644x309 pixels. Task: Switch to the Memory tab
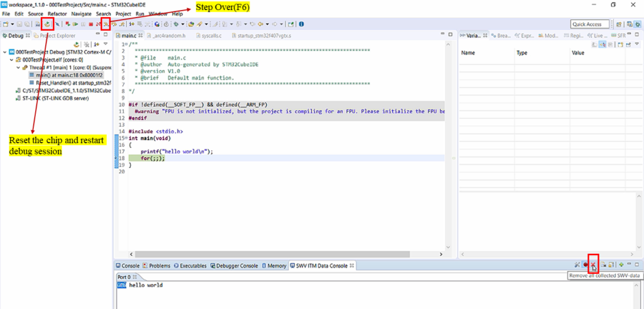coord(274,266)
